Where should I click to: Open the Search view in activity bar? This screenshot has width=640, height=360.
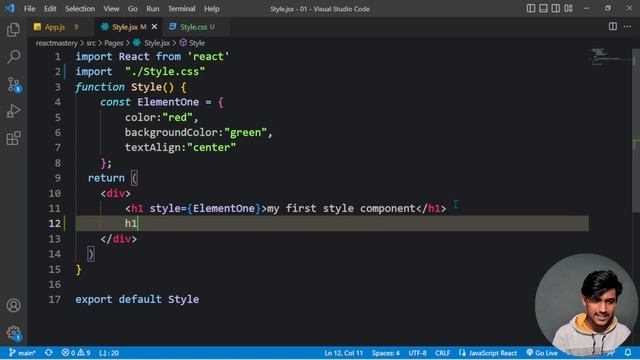(x=13, y=57)
